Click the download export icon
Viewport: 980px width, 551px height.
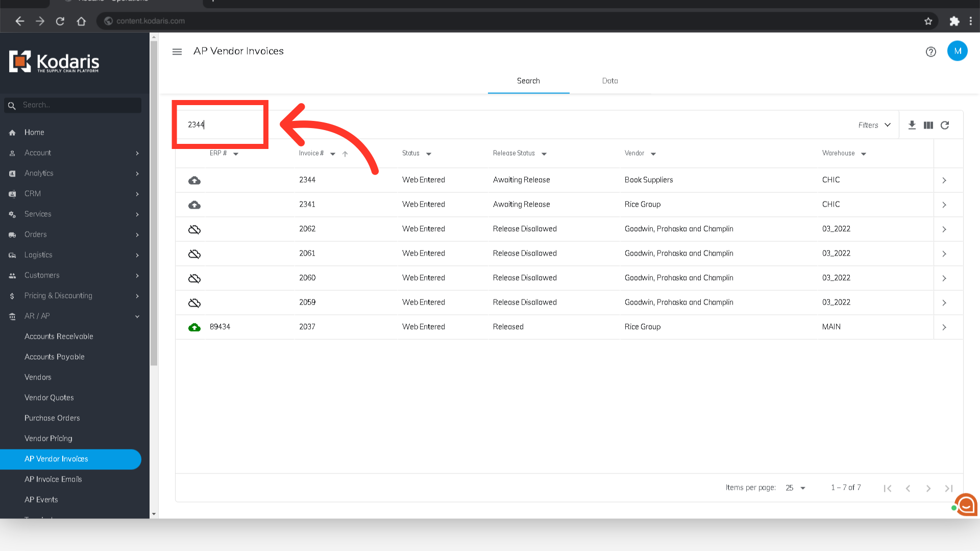[x=912, y=125]
